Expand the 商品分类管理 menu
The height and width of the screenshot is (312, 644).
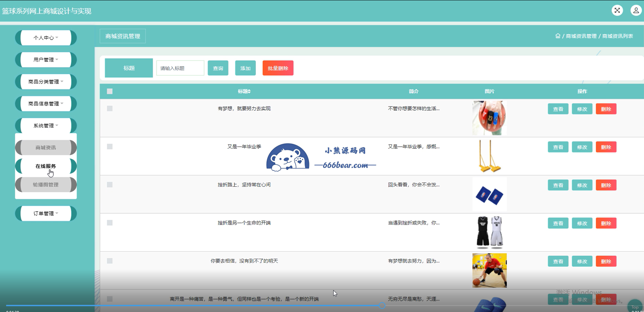[x=46, y=82]
